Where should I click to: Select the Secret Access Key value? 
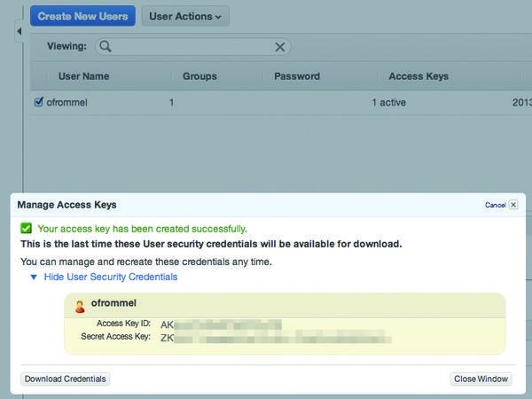click(276, 338)
